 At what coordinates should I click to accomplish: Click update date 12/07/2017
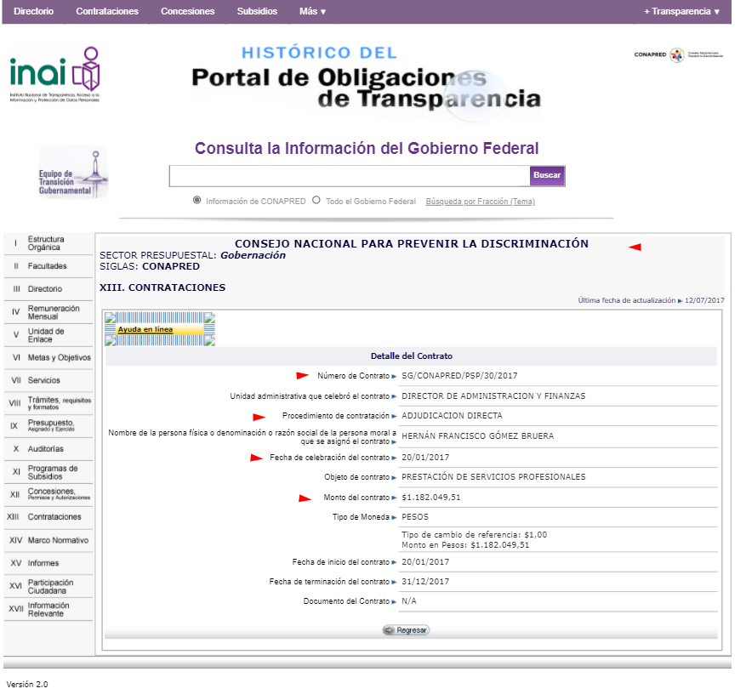pos(704,300)
